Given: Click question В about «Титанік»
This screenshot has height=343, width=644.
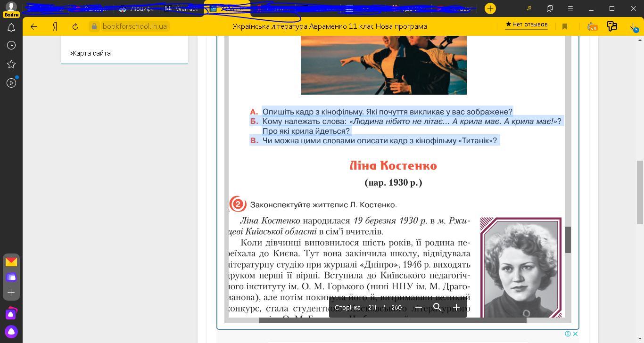Looking at the screenshot, I should pyautogui.click(x=380, y=140).
